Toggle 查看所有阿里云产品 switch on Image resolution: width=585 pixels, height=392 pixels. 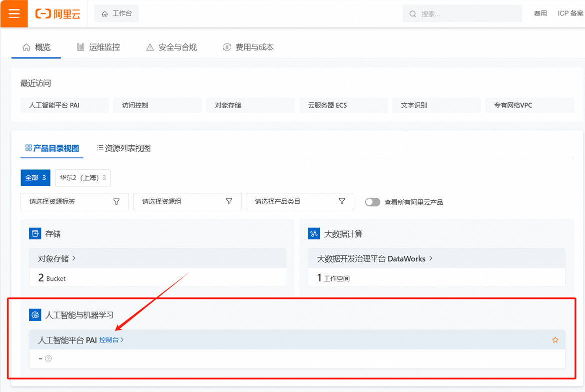372,202
